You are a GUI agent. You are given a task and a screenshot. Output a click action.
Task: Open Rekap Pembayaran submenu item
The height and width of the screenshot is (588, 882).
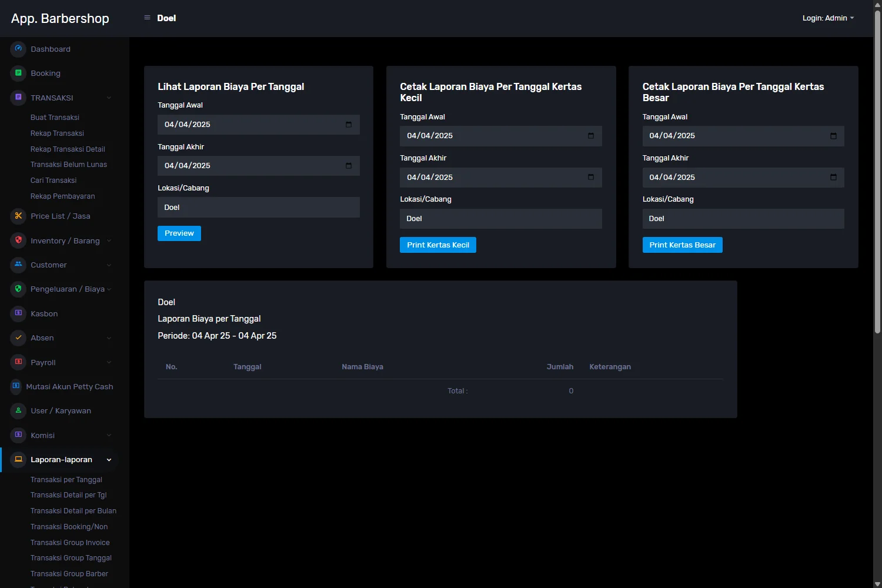(x=62, y=196)
